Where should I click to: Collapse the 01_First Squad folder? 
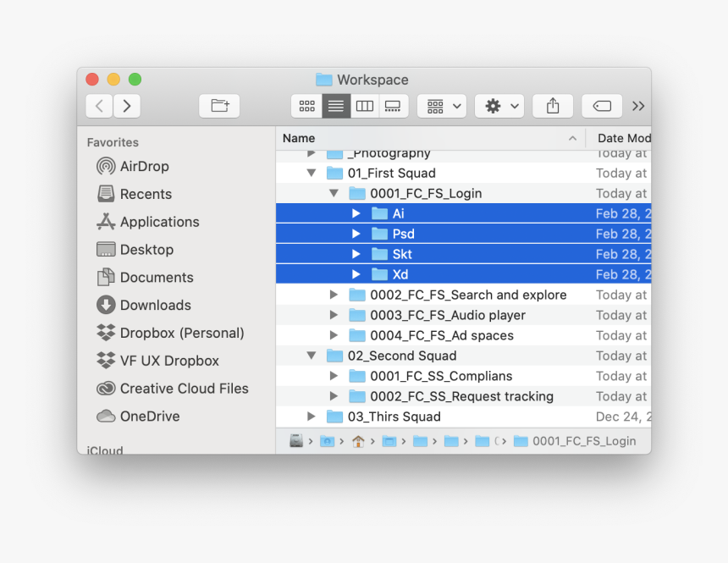coord(311,174)
